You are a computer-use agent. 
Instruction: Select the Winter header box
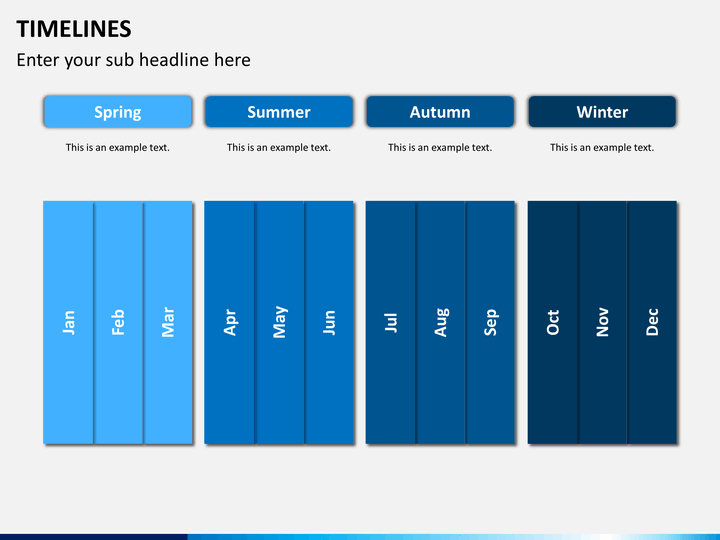click(602, 112)
